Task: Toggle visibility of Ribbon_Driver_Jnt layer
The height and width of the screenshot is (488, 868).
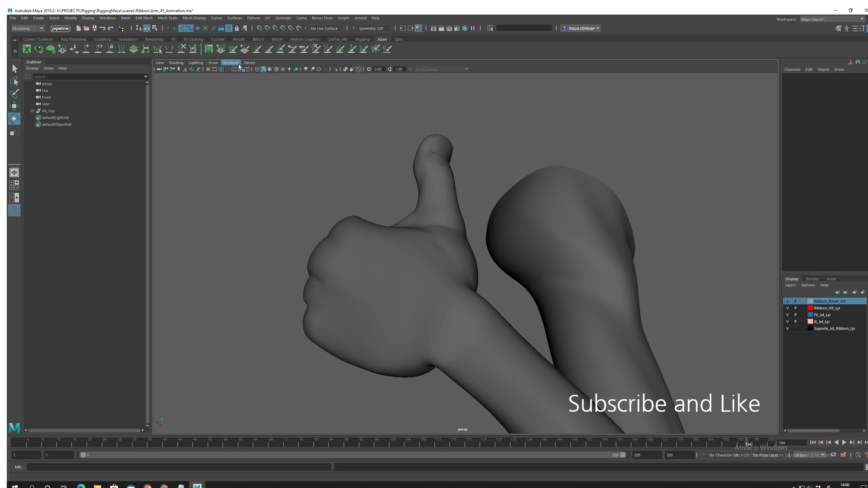Action: tap(787, 301)
